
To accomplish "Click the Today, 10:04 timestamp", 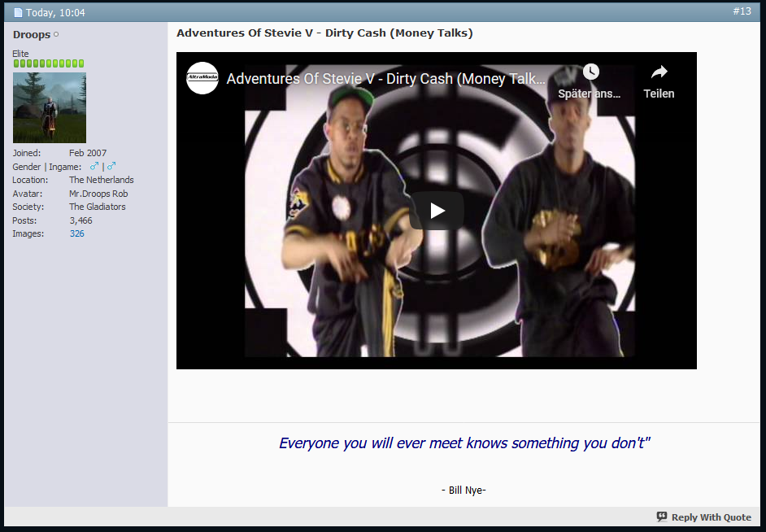I will [55, 13].
